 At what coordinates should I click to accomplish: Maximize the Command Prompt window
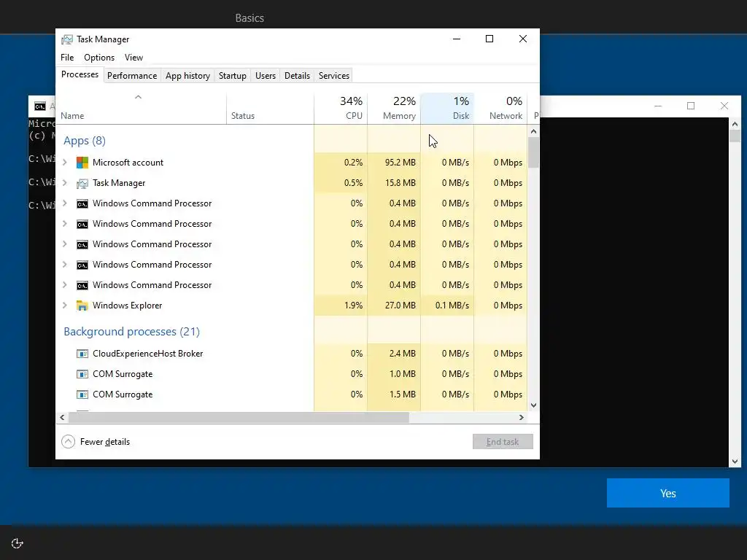click(691, 106)
